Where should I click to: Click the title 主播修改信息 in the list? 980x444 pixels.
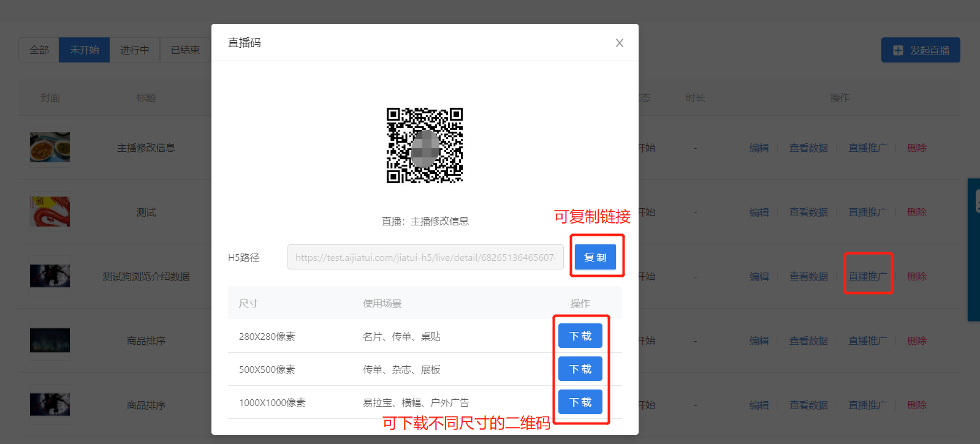[x=146, y=148]
